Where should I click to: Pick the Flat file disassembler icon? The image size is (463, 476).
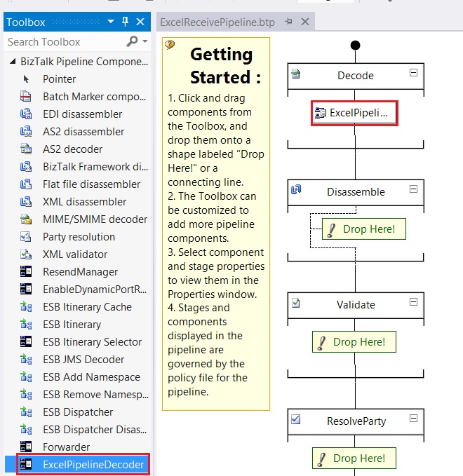[x=26, y=184]
